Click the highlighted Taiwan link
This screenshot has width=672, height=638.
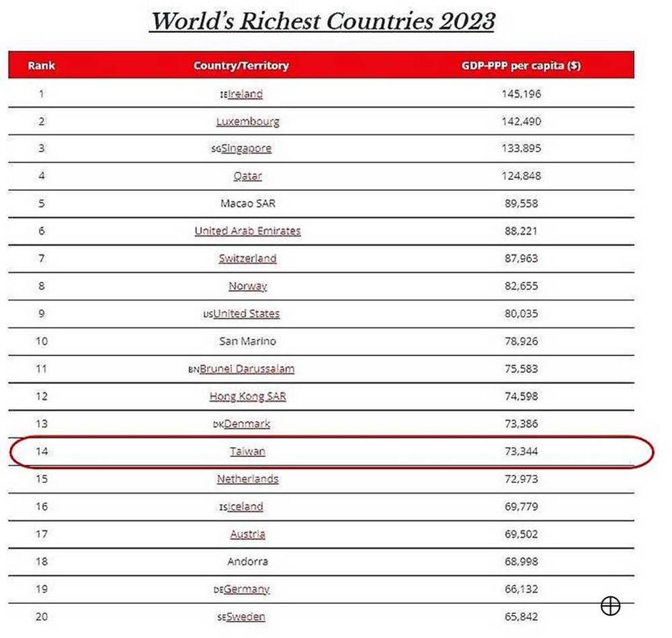click(248, 451)
